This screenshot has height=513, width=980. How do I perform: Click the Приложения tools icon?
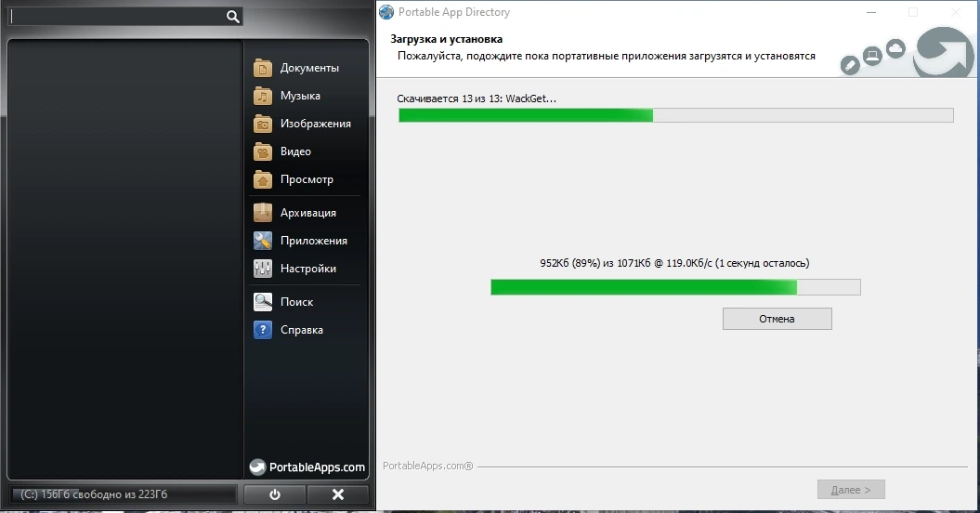tap(263, 241)
